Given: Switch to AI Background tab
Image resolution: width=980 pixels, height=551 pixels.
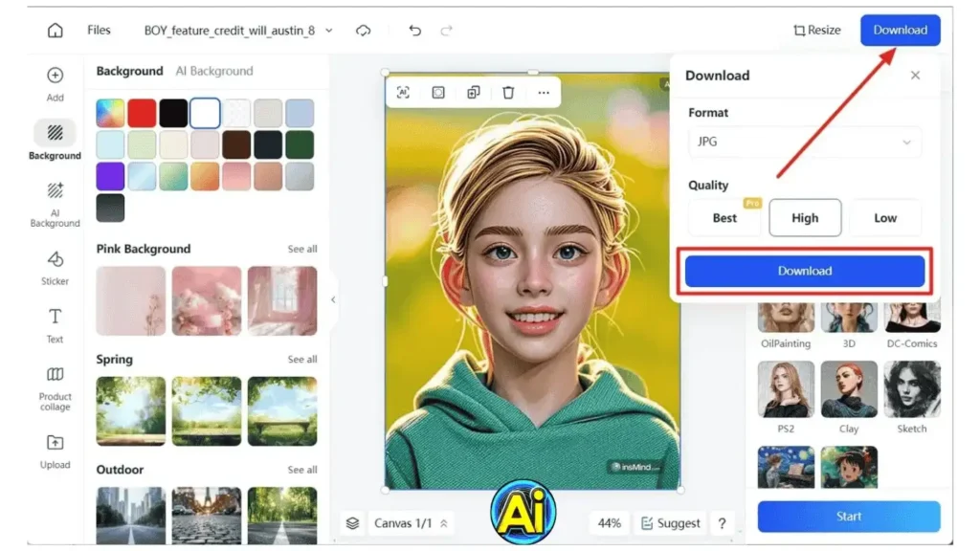Looking at the screenshot, I should tap(214, 71).
